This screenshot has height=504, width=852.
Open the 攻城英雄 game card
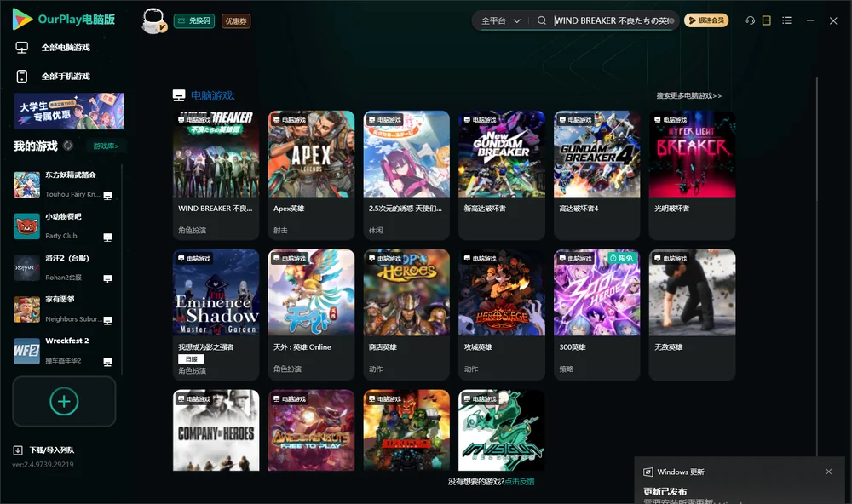coord(502,314)
